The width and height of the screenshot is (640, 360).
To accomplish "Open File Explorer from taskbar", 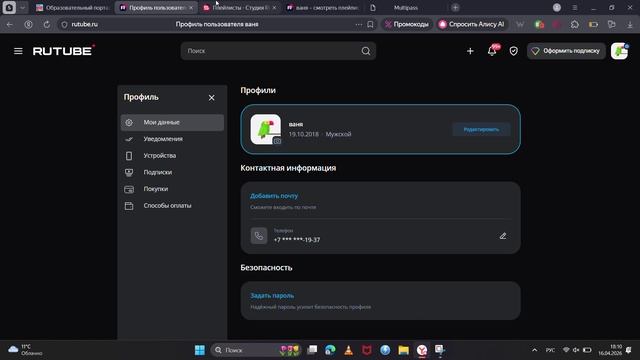I will pyautogui.click(x=403, y=350).
